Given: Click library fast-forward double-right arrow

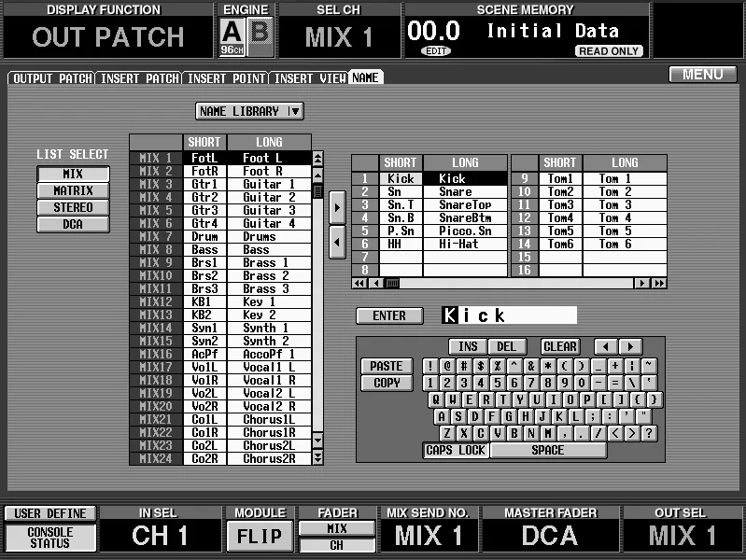Looking at the screenshot, I should point(658,283).
